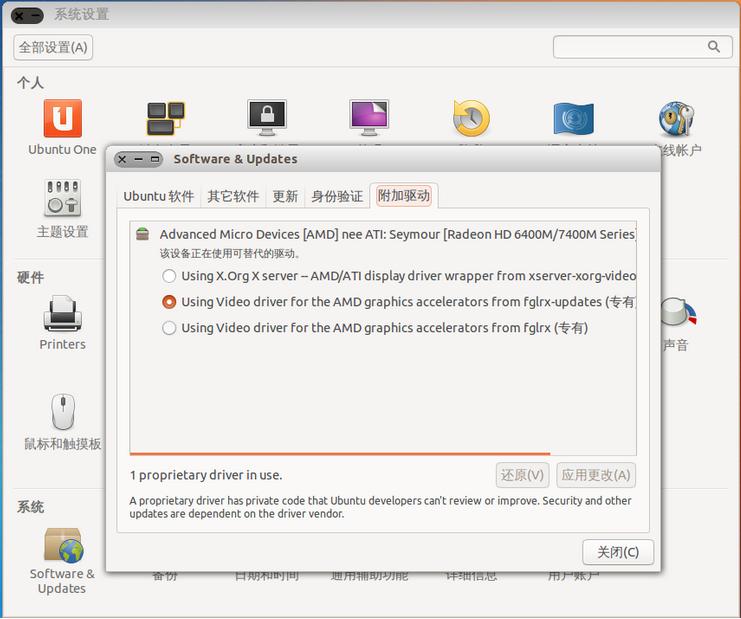
Task: Open the lock screen monitor icon
Action: click(267, 117)
